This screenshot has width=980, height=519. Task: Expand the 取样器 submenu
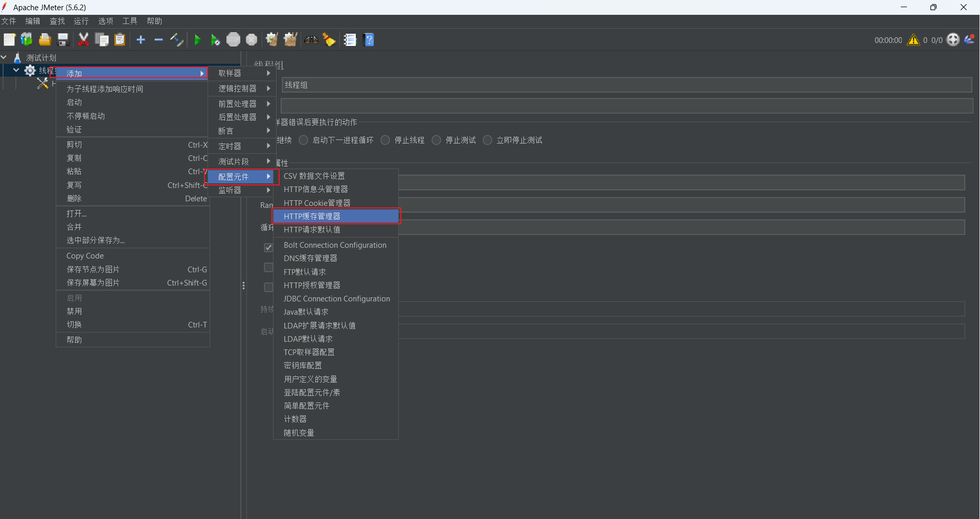[242, 74]
